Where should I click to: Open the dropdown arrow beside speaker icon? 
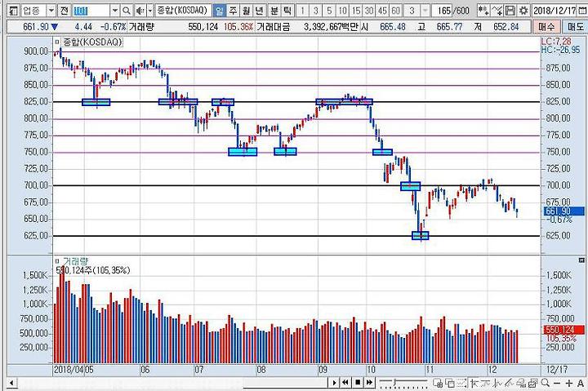coord(150,11)
